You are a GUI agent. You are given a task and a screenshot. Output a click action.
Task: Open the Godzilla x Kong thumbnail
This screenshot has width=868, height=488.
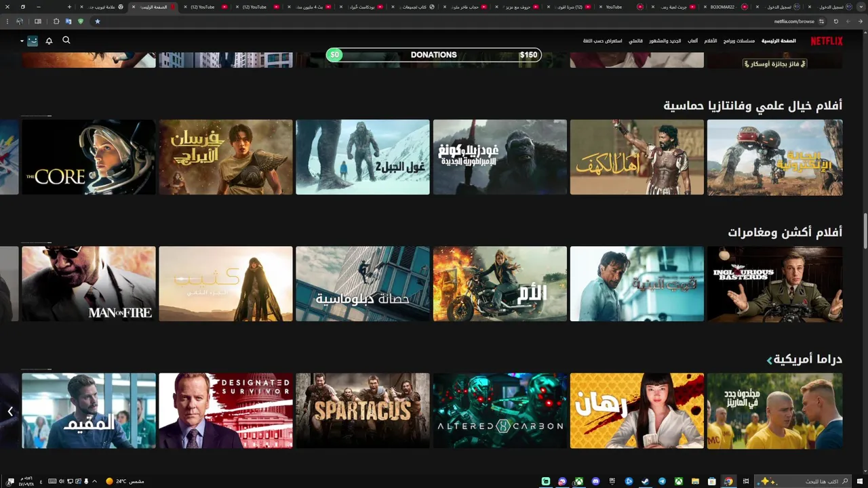(500, 157)
